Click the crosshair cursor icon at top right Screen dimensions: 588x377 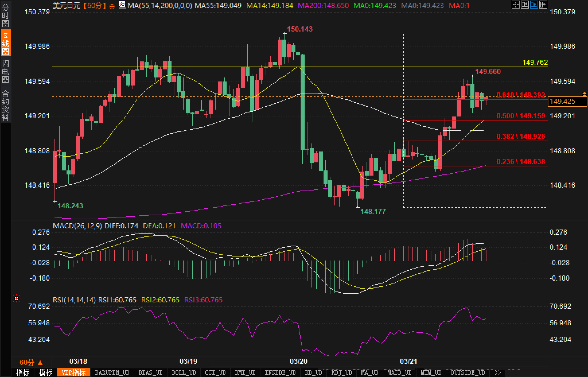[x=516, y=5]
